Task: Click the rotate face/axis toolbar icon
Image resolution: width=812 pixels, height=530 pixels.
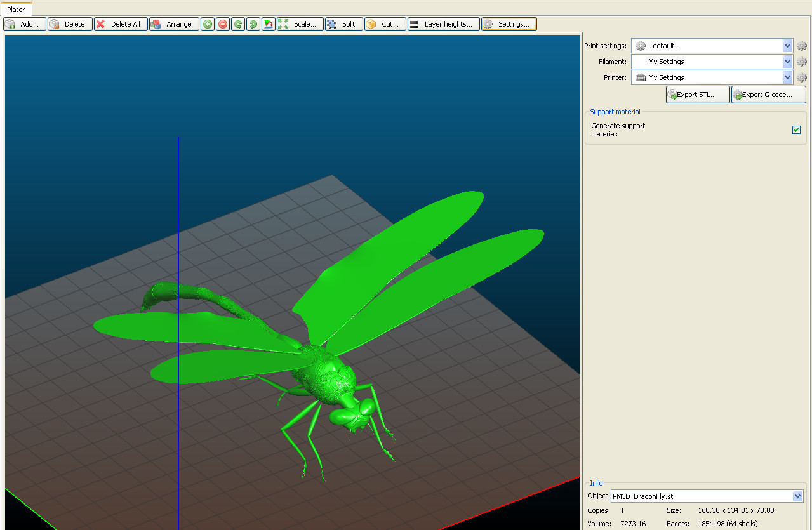Action: pos(269,24)
